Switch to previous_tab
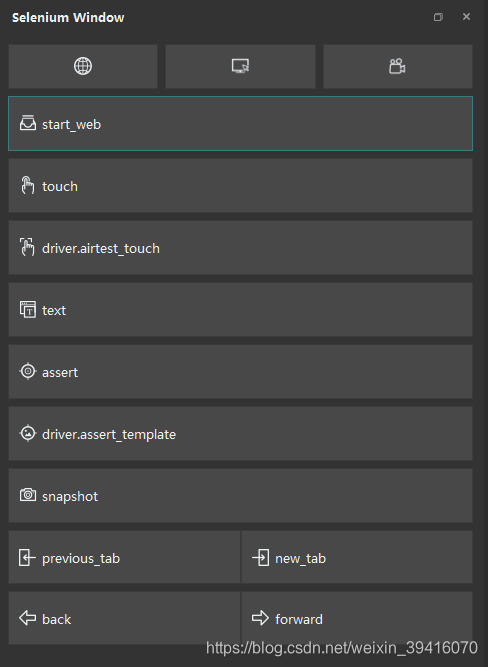Image resolution: width=488 pixels, height=667 pixels. [x=124, y=557]
